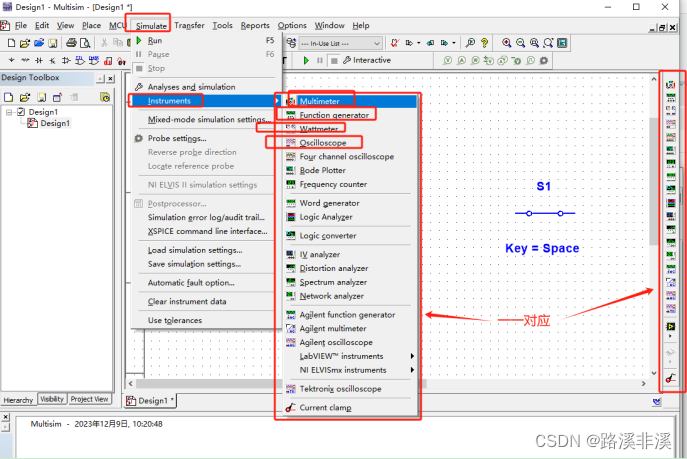The height and width of the screenshot is (459, 687).
Task: Create new design in Design Toolbox
Action: click(x=8, y=97)
